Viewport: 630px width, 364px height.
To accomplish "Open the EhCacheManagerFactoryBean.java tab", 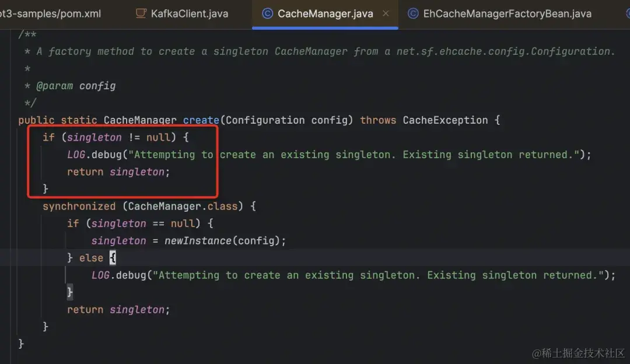I will pos(499,13).
